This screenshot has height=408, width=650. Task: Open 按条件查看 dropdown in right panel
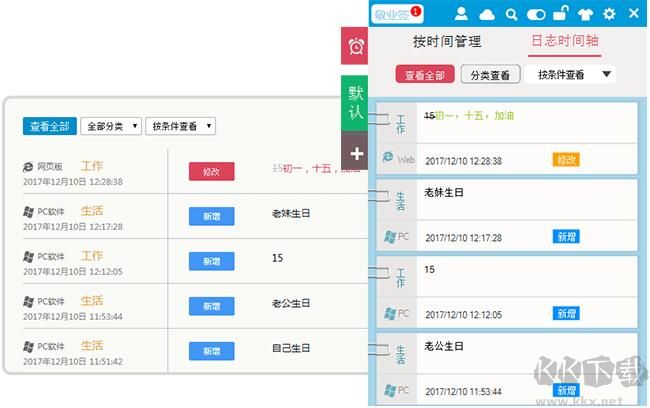coord(570,75)
